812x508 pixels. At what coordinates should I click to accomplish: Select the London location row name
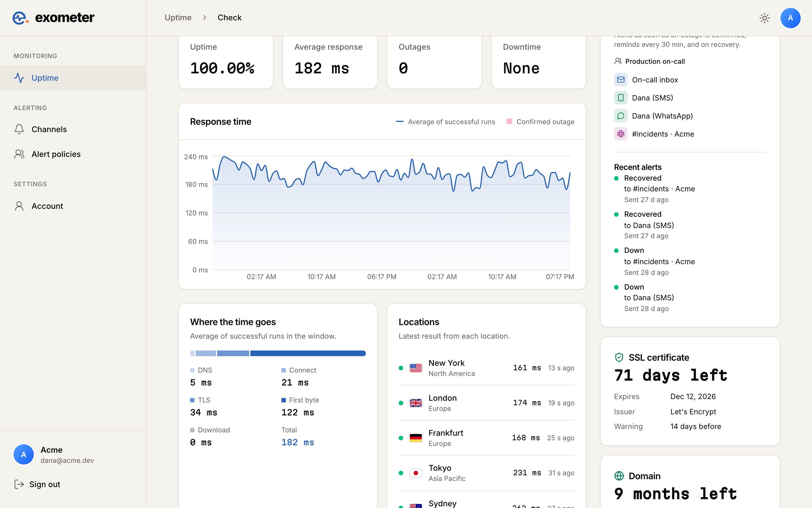tap(442, 398)
